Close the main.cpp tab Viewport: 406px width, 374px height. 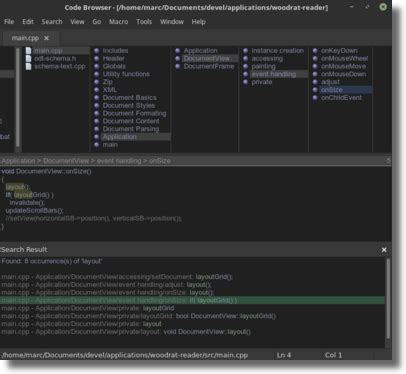[x=46, y=38]
